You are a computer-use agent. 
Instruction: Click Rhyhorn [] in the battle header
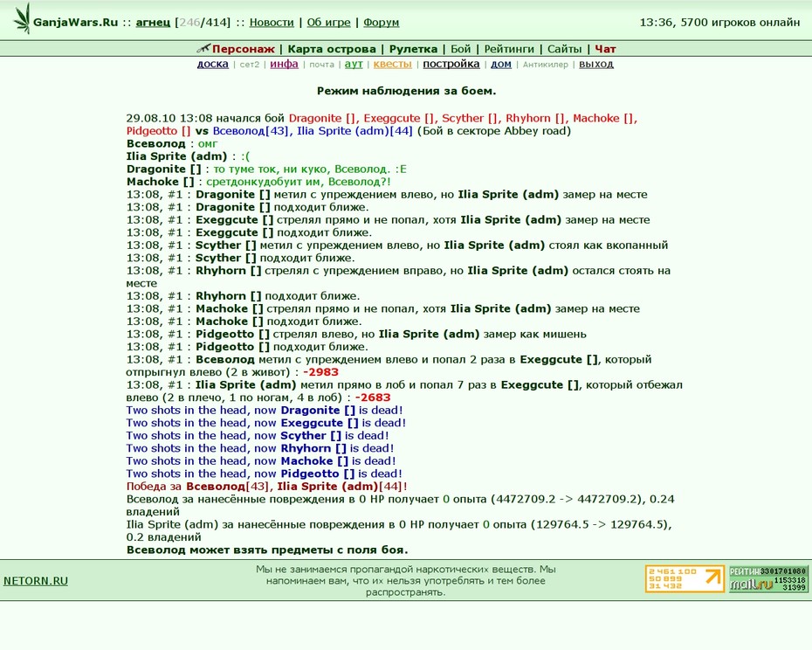tap(536, 118)
